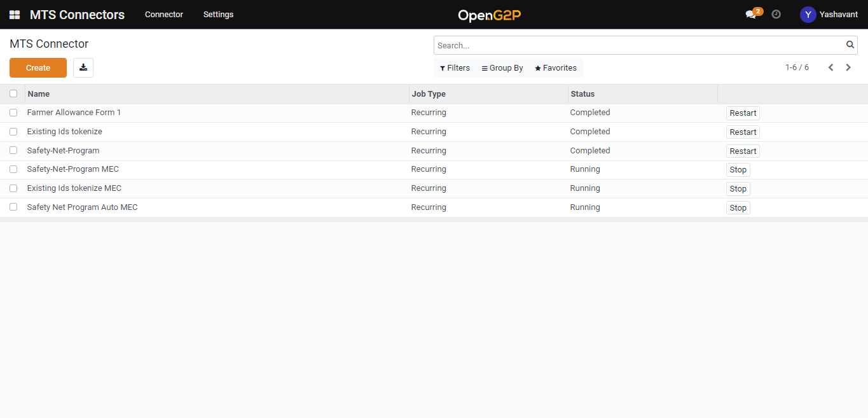Select the Safety-Net-Program MEC row checkbox
The width and height of the screenshot is (868, 418).
pyautogui.click(x=13, y=169)
